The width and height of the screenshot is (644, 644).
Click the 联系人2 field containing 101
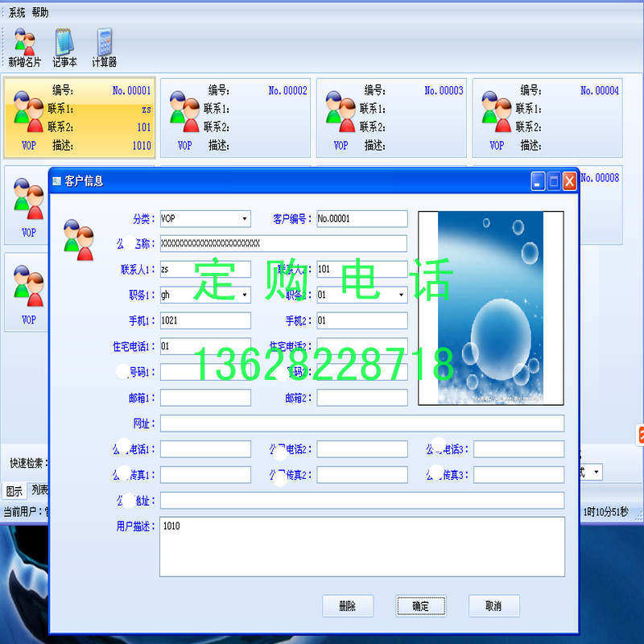point(361,269)
